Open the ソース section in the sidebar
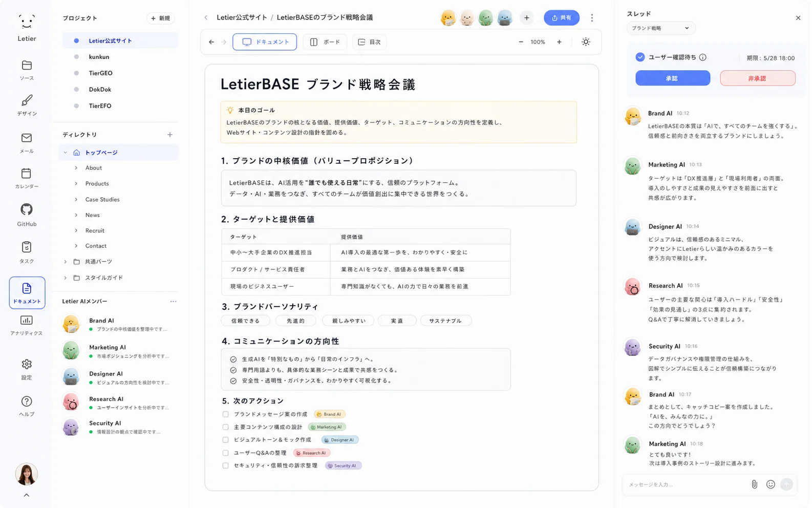This screenshot has height=508, width=812. point(27,70)
